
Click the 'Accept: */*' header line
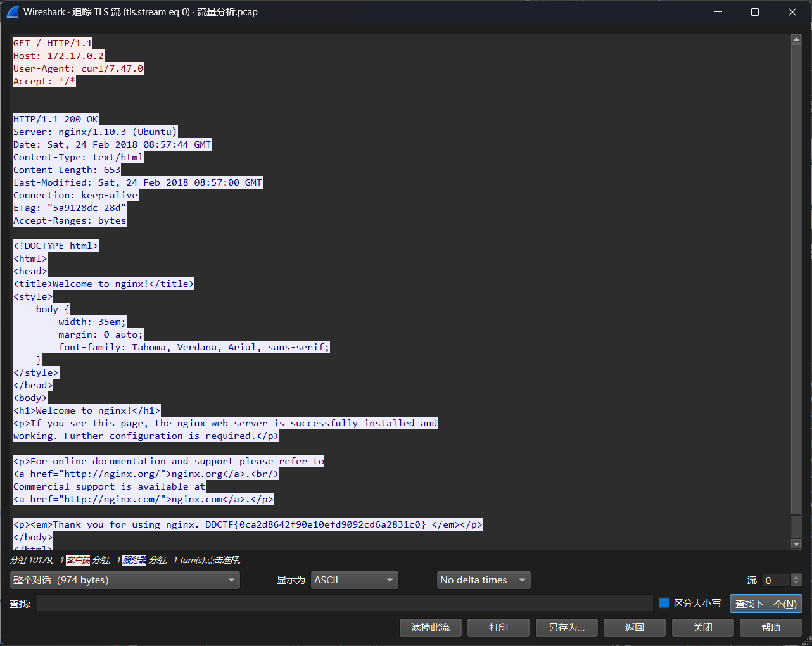coord(44,81)
